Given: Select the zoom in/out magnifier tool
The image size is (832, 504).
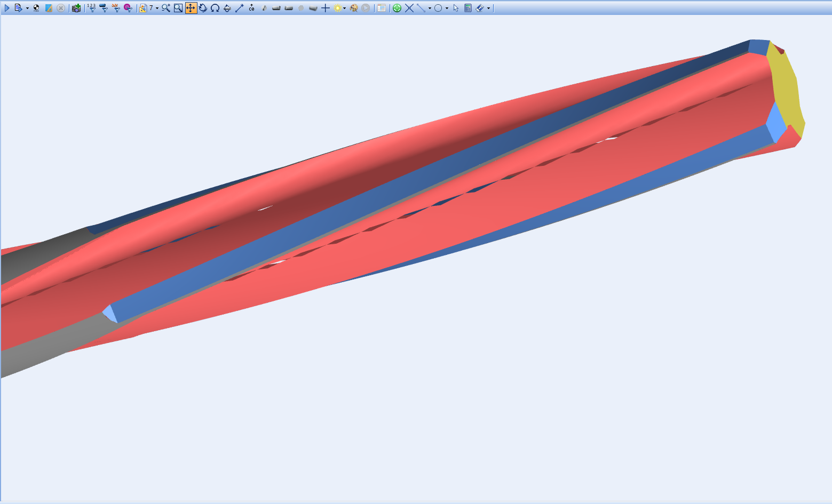Looking at the screenshot, I should (x=166, y=8).
